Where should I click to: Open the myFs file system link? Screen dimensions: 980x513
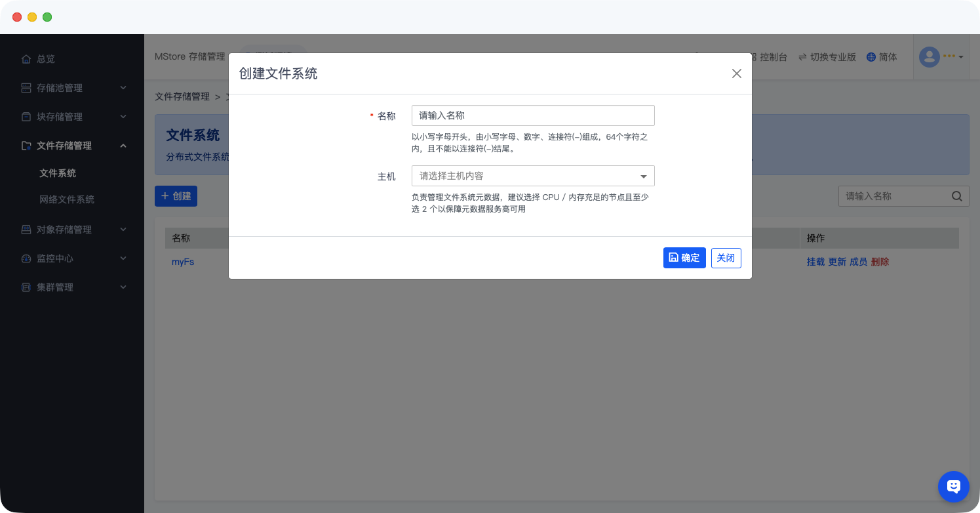point(183,262)
